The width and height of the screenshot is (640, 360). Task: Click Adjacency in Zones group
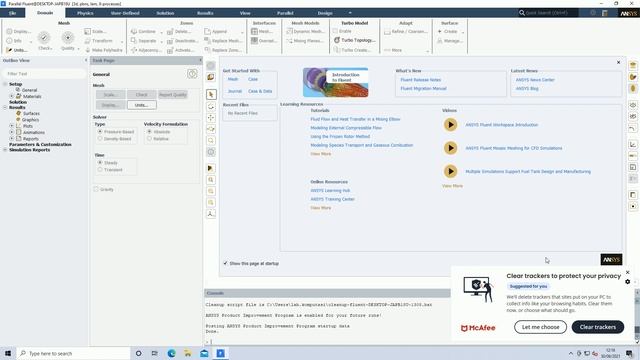(146, 50)
